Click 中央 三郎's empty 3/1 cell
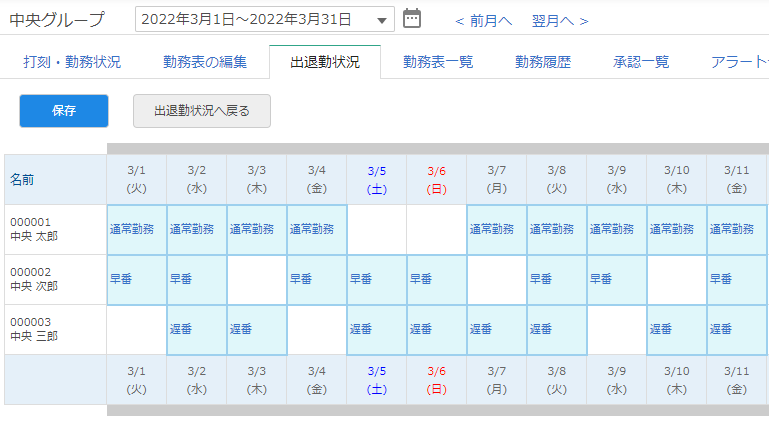 pyautogui.click(x=137, y=329)
